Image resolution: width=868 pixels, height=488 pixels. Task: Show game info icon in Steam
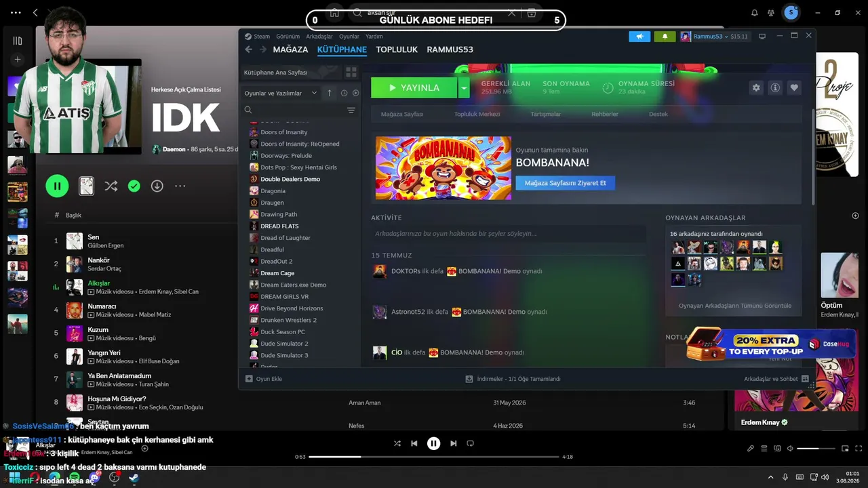click(775, 87)
